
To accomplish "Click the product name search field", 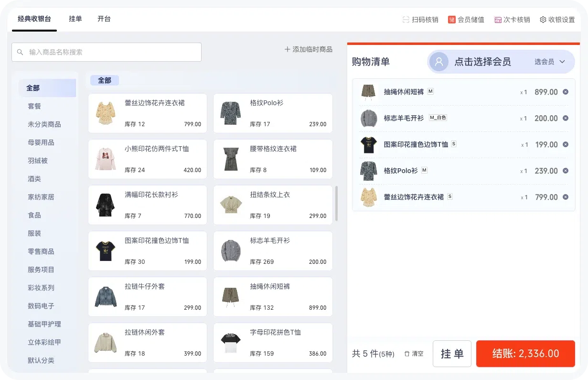I will (107, 52).
